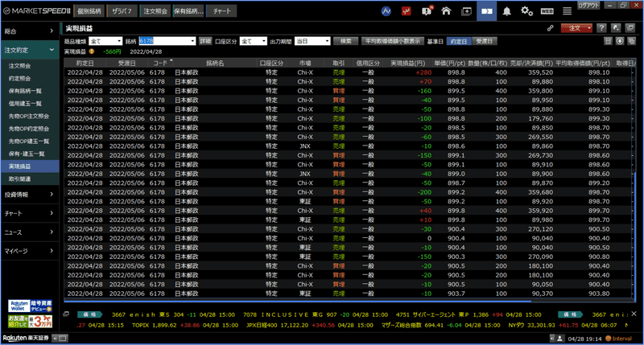This screenshot has height=345, width=644.
Task: Click the highlighted blue header panel icon
Action: [x=487, y=11]
